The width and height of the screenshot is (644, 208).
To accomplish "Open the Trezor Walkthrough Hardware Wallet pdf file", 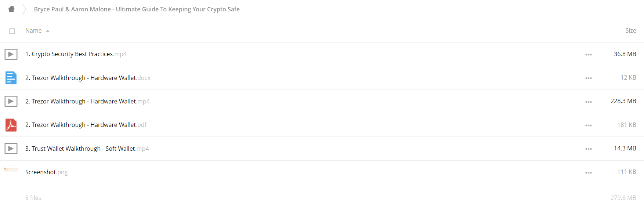I will coord(86,125).
